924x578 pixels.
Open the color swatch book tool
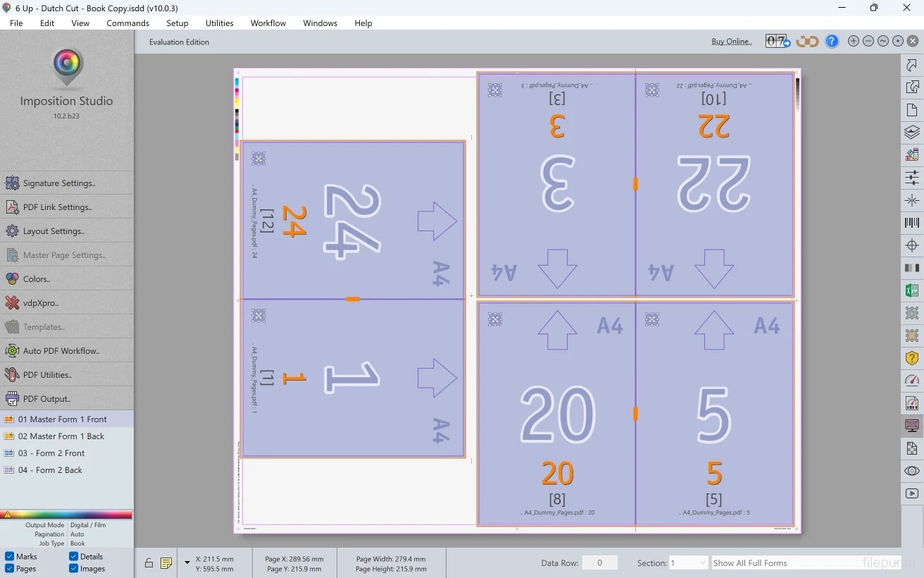(912, 154)
